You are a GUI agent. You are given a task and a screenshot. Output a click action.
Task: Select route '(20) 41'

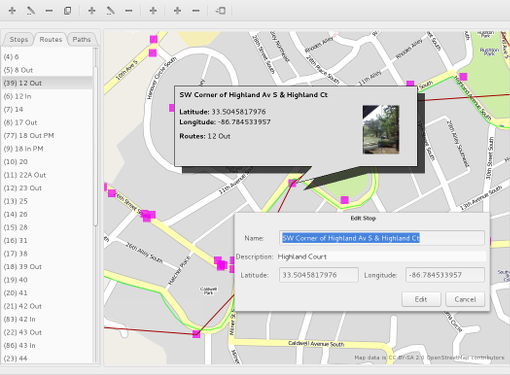(x=47, y=293)
